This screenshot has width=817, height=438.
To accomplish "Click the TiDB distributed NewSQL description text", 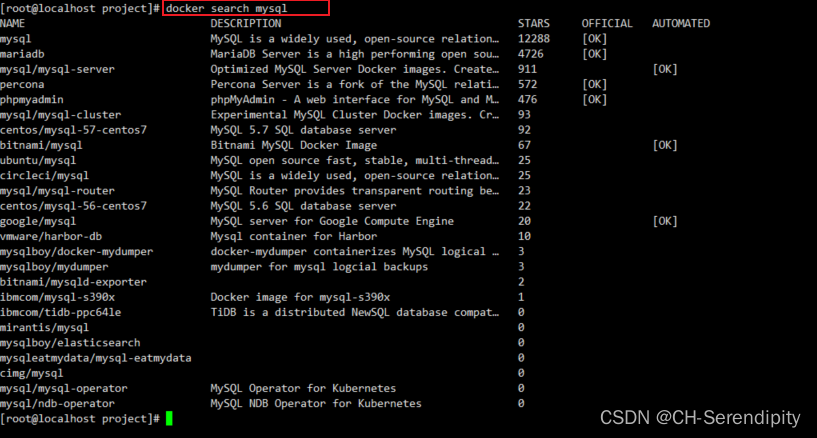I will [354, 312].
